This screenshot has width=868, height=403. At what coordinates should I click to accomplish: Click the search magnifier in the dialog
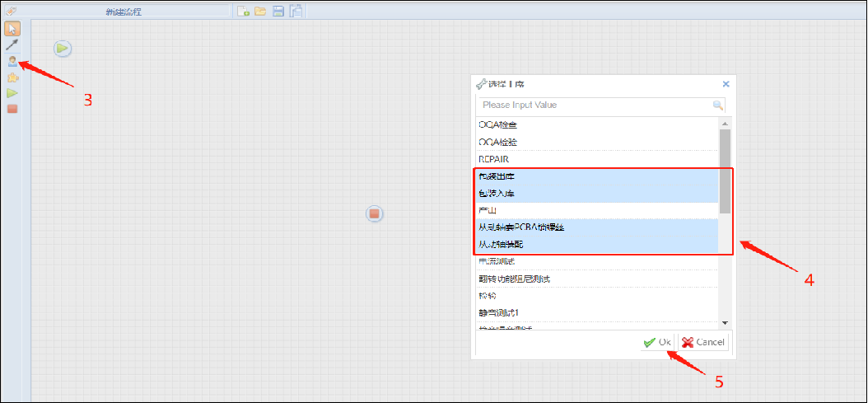pos(718,105)
